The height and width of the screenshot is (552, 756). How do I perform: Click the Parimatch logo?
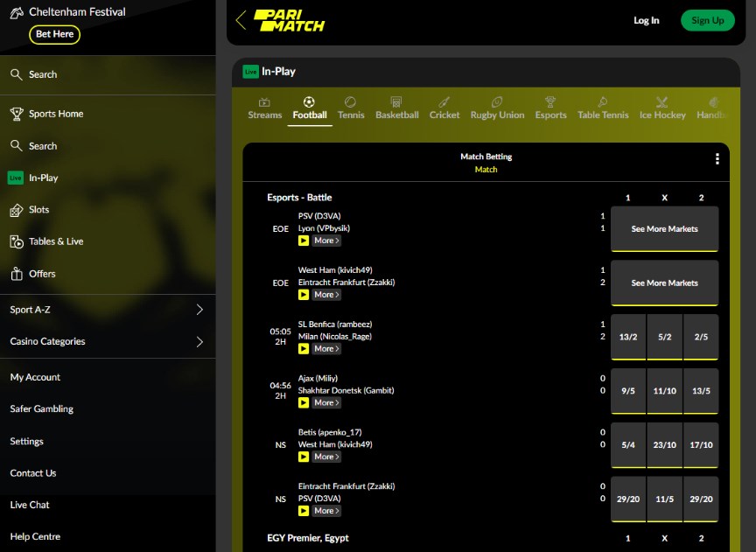point(290,20)
